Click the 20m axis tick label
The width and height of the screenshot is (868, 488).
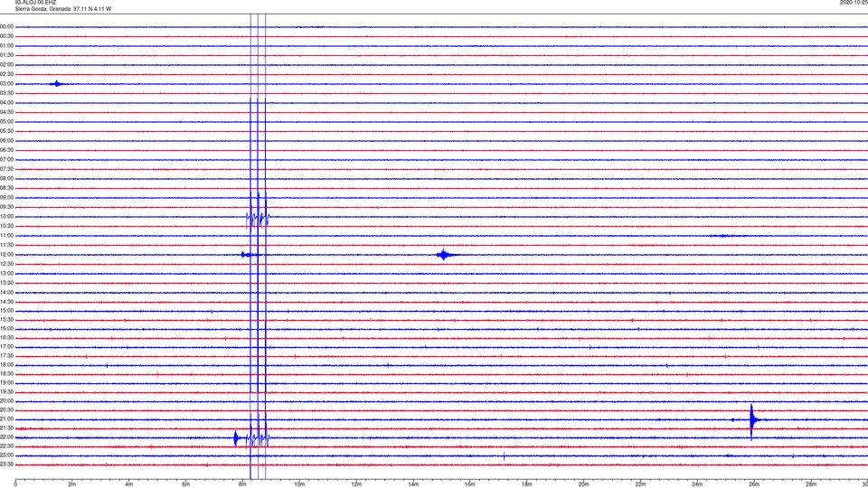[x=583, y=484]
